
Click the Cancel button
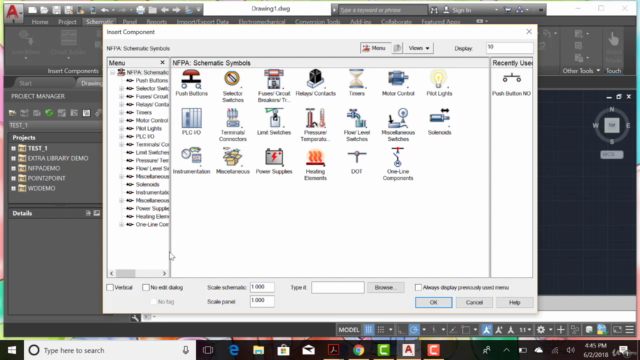pos(474,302)
